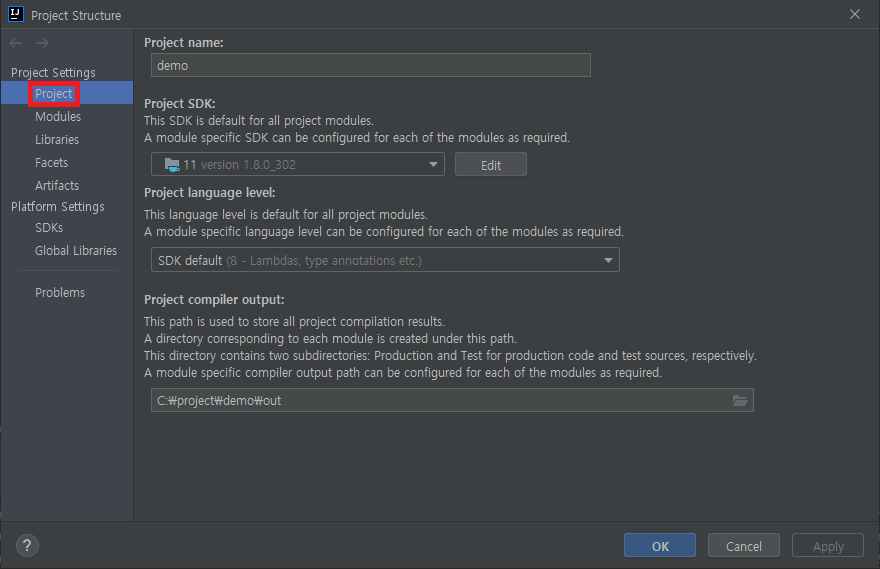Screen dimensions: 880x569
Task: Go to Libraries settings
Action: 57,140
